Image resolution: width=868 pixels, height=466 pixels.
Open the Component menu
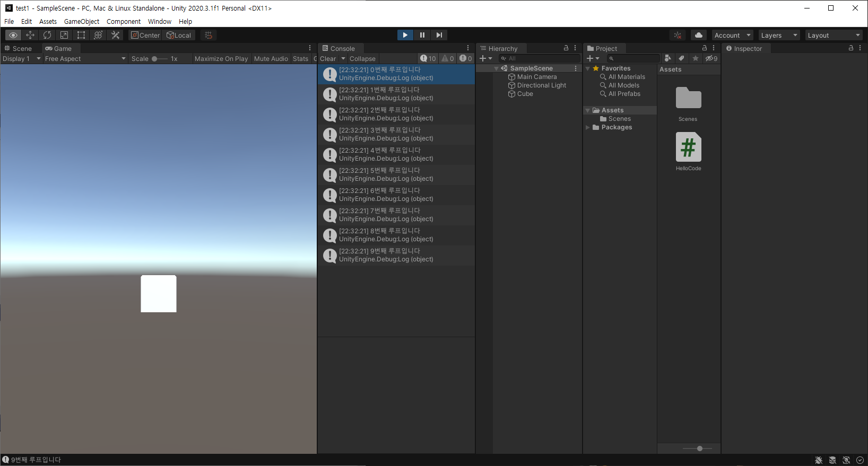coord(124,21)
